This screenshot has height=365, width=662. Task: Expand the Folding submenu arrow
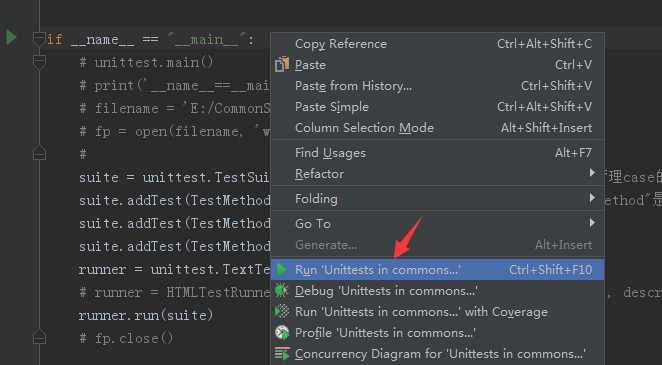pos(592,198)
